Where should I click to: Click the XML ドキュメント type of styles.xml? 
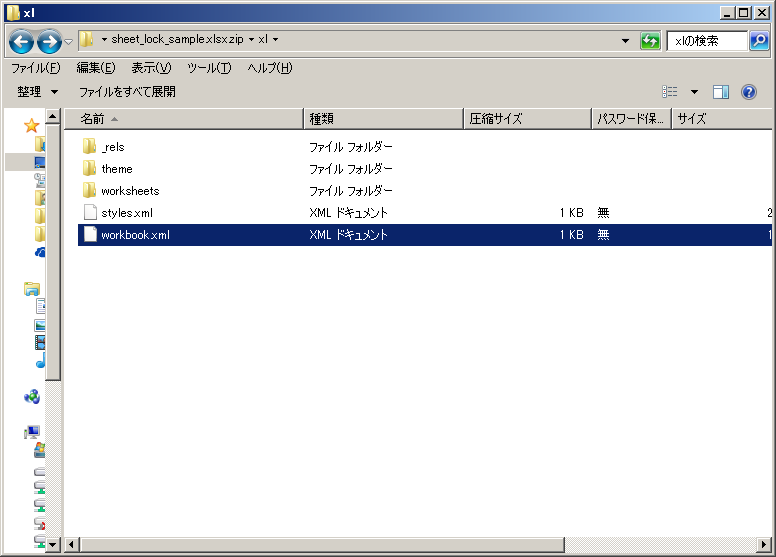coord(348,213)
